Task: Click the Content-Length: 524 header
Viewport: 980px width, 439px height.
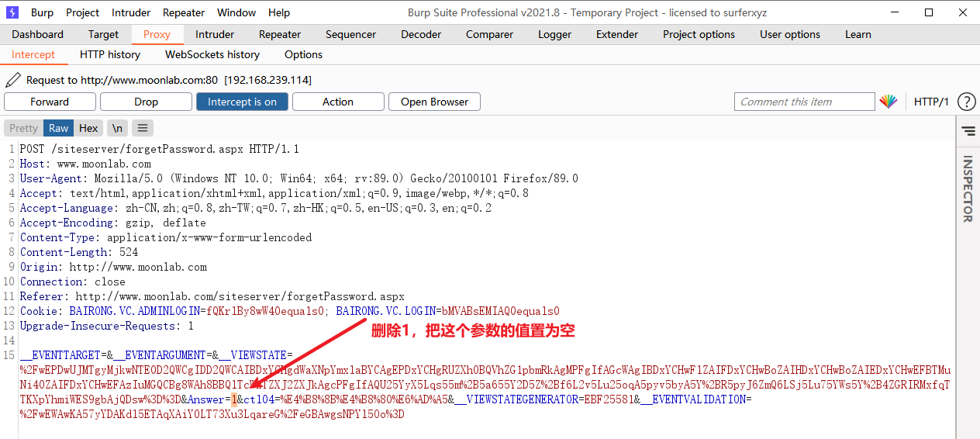Action: coord(79,252)
